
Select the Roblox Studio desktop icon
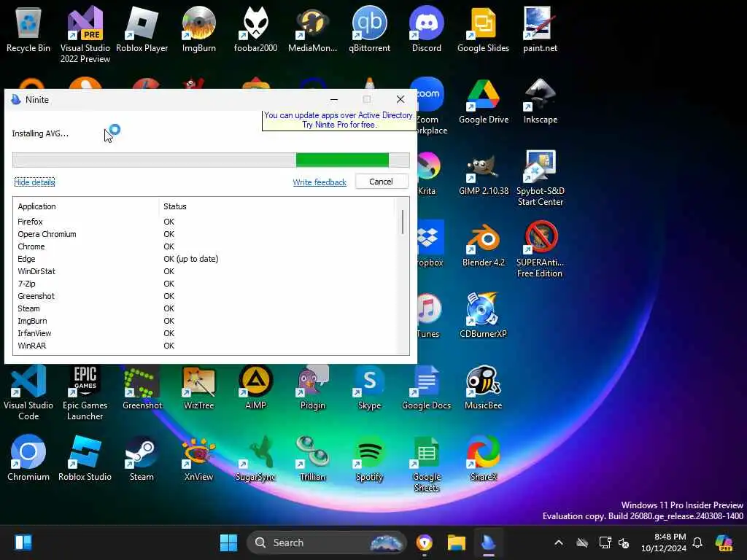click(x=85, y=458)
